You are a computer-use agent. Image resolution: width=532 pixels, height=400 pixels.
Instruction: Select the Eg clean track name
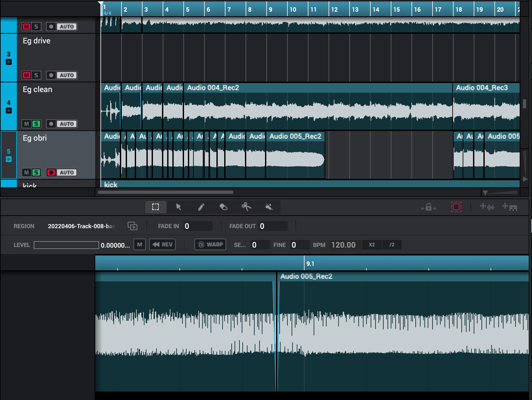(x=37, y=89)
